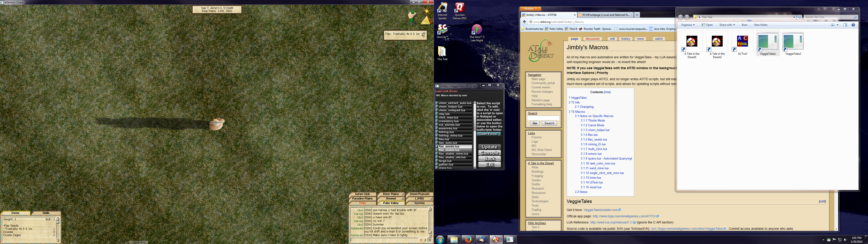Image resolution: width=868 pixels, height=244 pixels.
Task: Click the volume icon in system tray
Action: pos(845,240)
